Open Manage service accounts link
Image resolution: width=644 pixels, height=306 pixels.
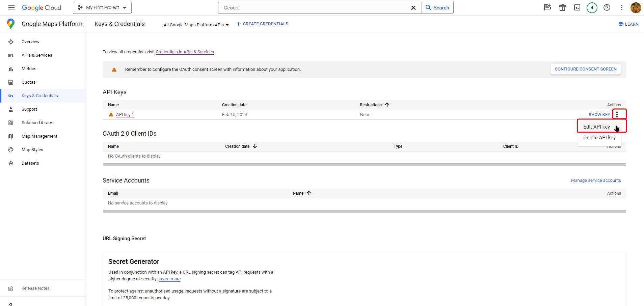pyautogui.click(x=596, y=180)
